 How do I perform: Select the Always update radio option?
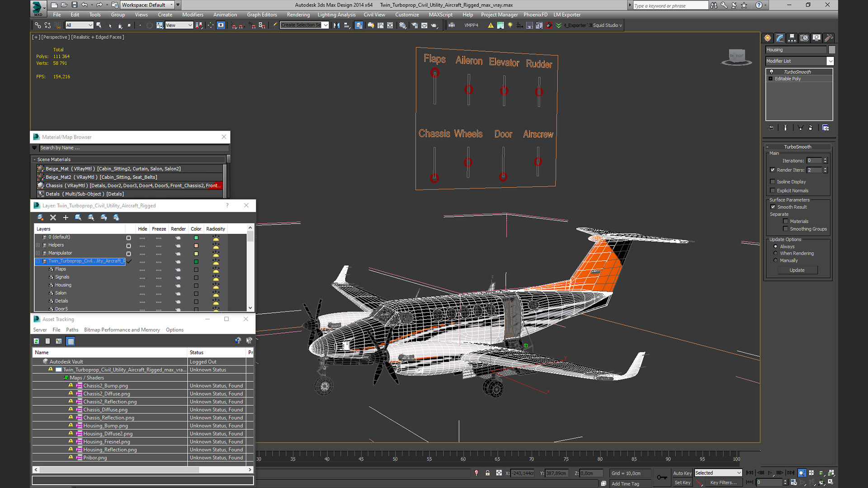click(776, 247)
